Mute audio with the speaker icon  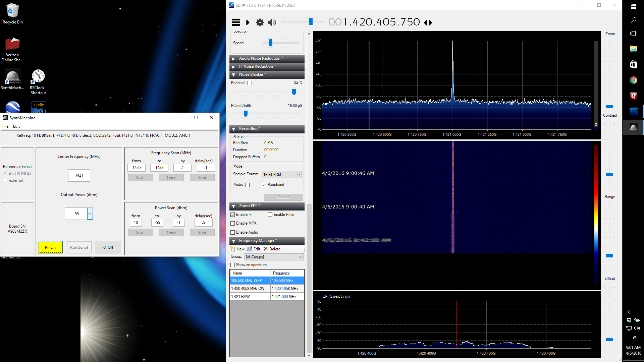point(272,22)
